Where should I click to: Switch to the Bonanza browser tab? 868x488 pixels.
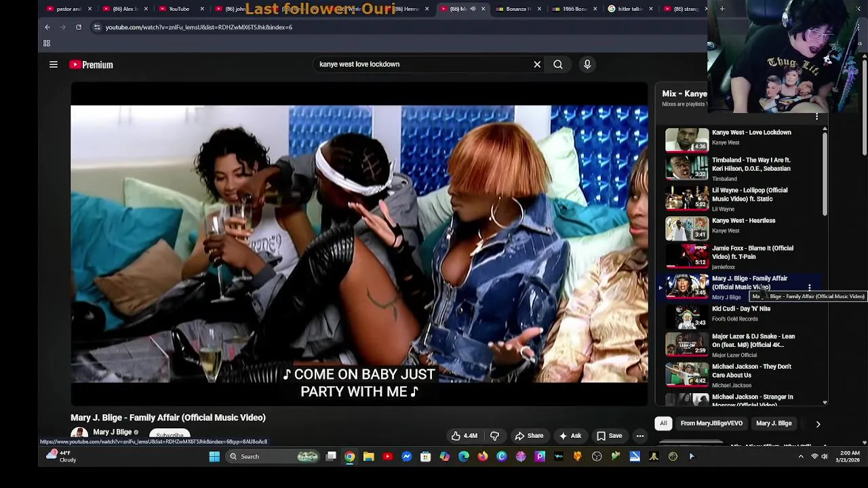(518, 9)
